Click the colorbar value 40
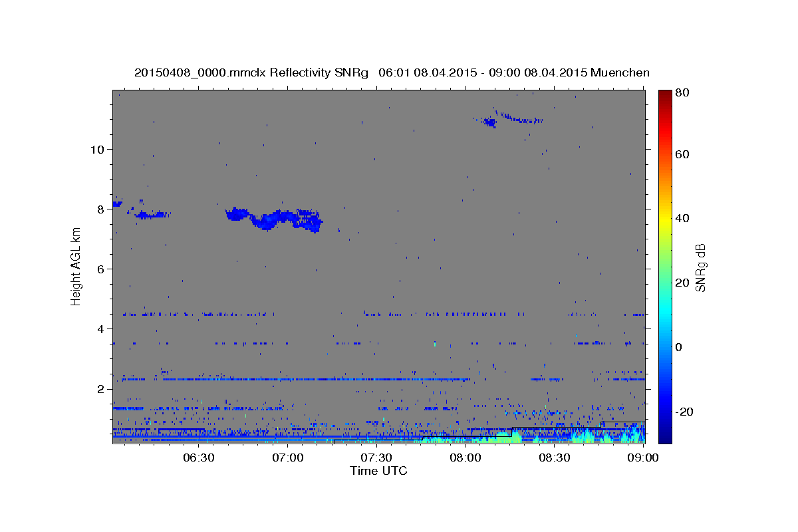The image size is (798, 532). pyautogui.click(x=682, y=218)
